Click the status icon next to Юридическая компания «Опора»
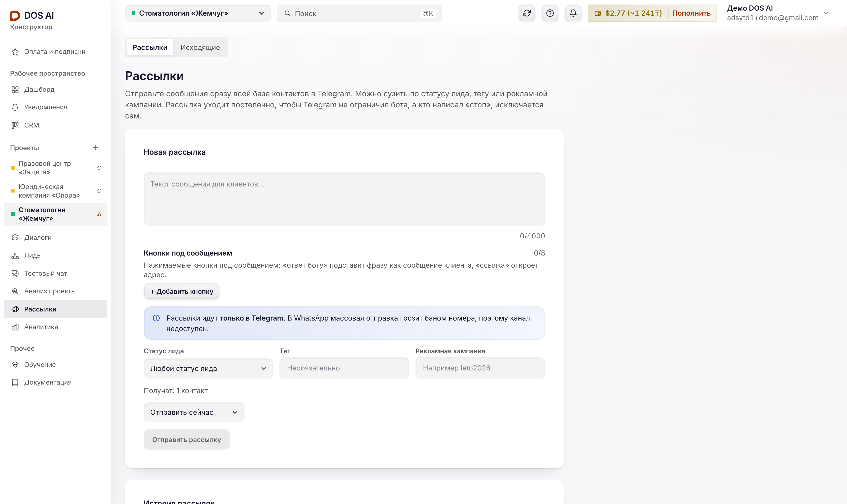The image size is (847, 504). click(99, 191)
